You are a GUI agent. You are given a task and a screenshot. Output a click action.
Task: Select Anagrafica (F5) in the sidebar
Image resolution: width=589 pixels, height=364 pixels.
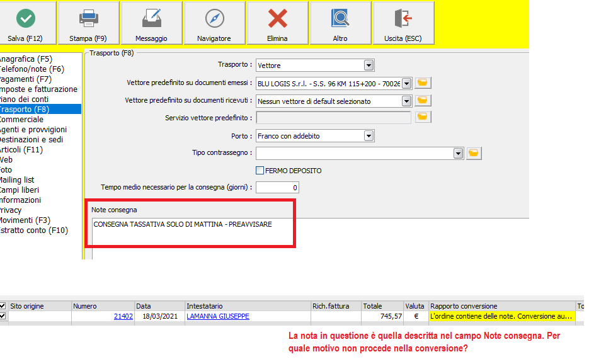point(26,59)
